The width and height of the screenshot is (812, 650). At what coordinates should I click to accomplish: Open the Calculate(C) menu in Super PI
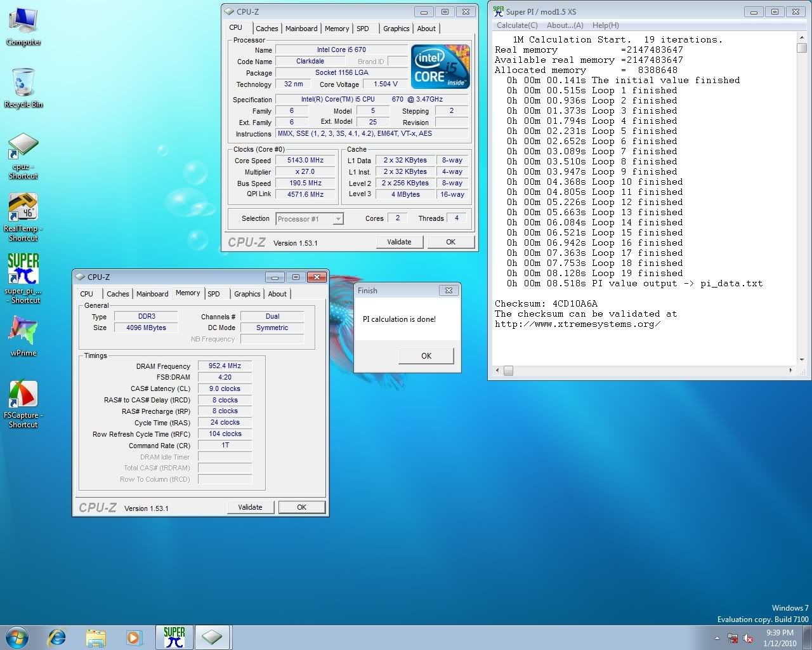coord(517,25)
